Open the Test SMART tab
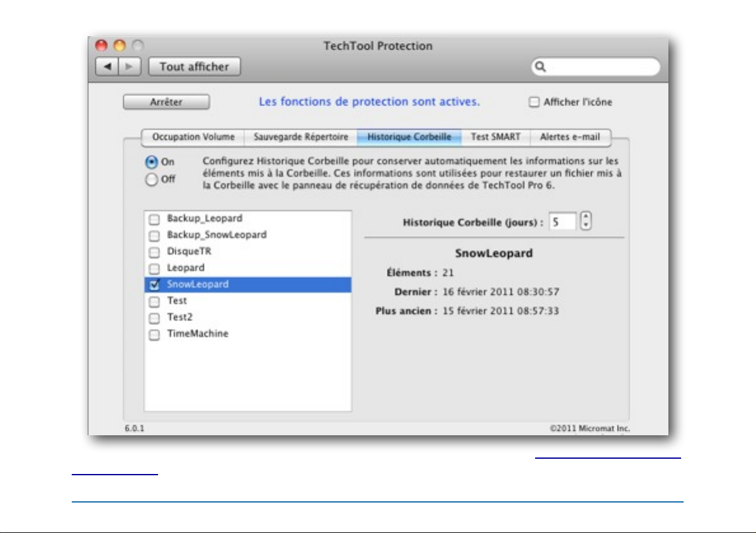This screenshot has height=533, width=756. click(496, 137)
